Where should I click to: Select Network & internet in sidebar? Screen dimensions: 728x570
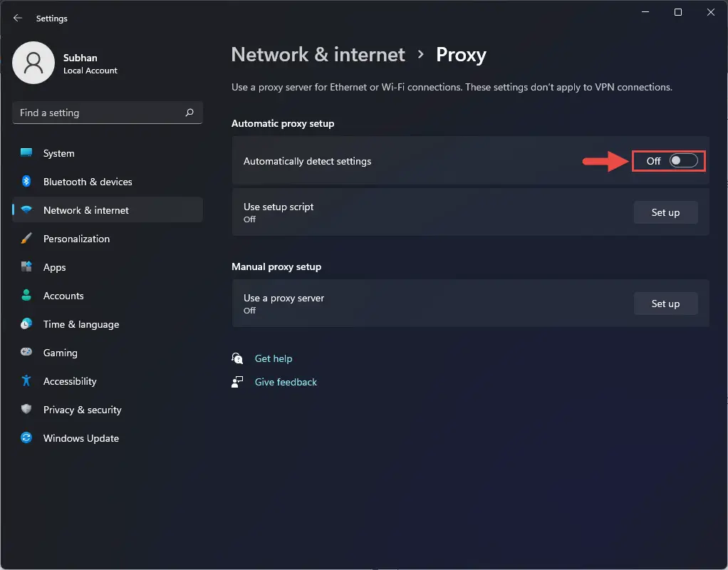pyautogui.click(x=108, y=210)
